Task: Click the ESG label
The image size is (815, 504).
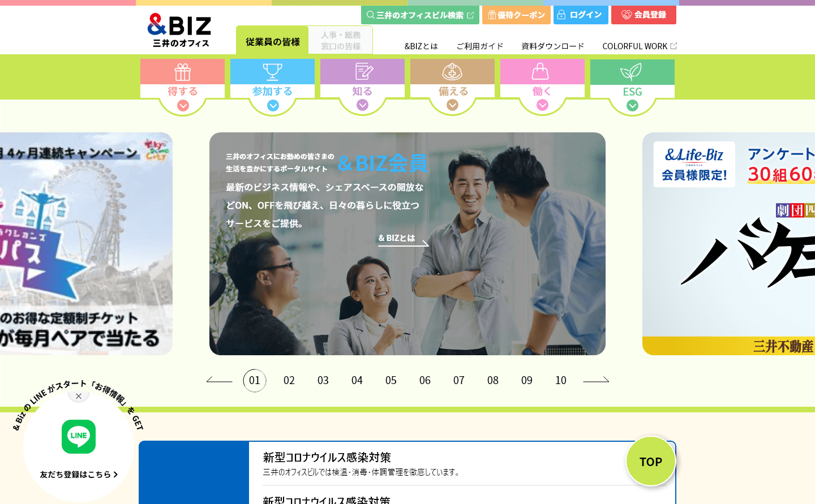Action: coord(632,92)
